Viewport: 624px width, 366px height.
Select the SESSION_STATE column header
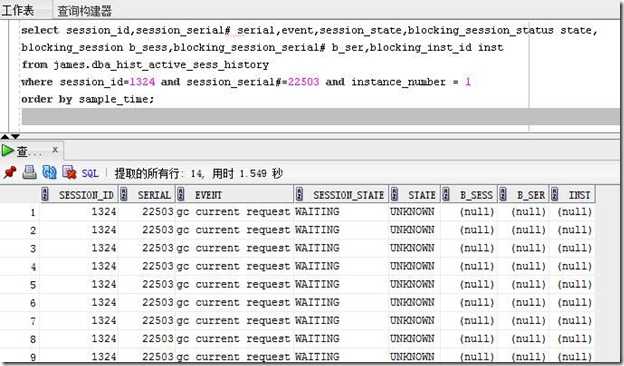point(341,195)
